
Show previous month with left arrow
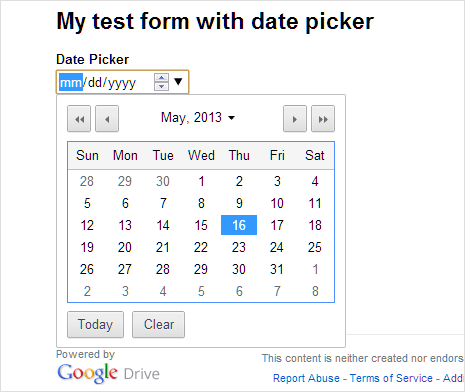coord(107,119)
